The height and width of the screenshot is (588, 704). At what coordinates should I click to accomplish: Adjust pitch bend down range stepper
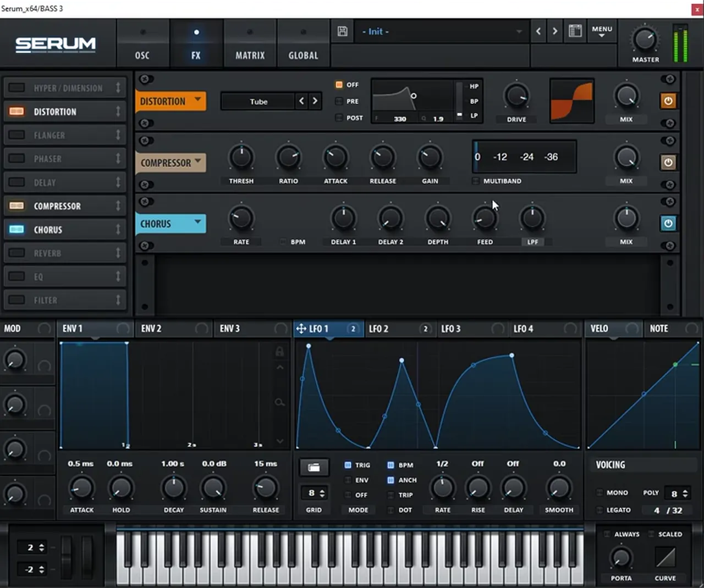41,569
